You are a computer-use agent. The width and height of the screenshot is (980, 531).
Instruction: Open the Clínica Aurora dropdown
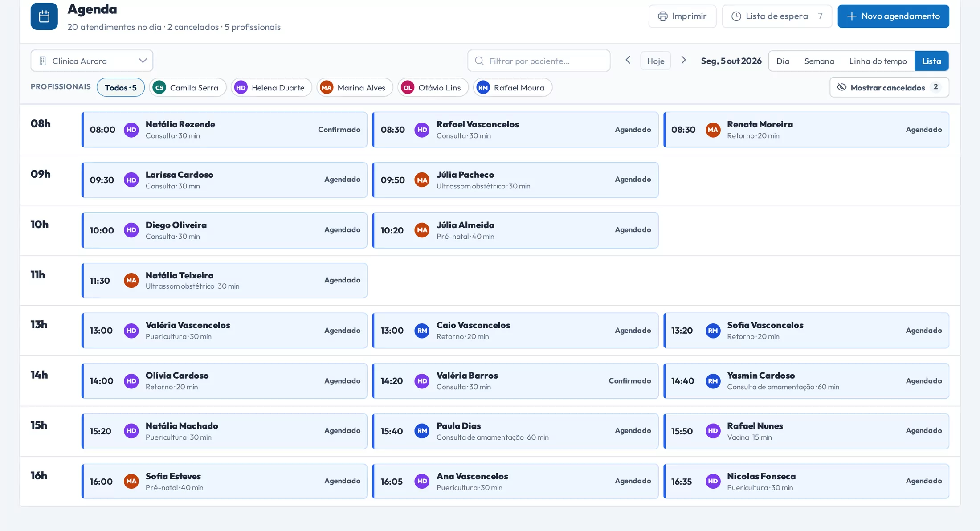[x=92, y=61]
